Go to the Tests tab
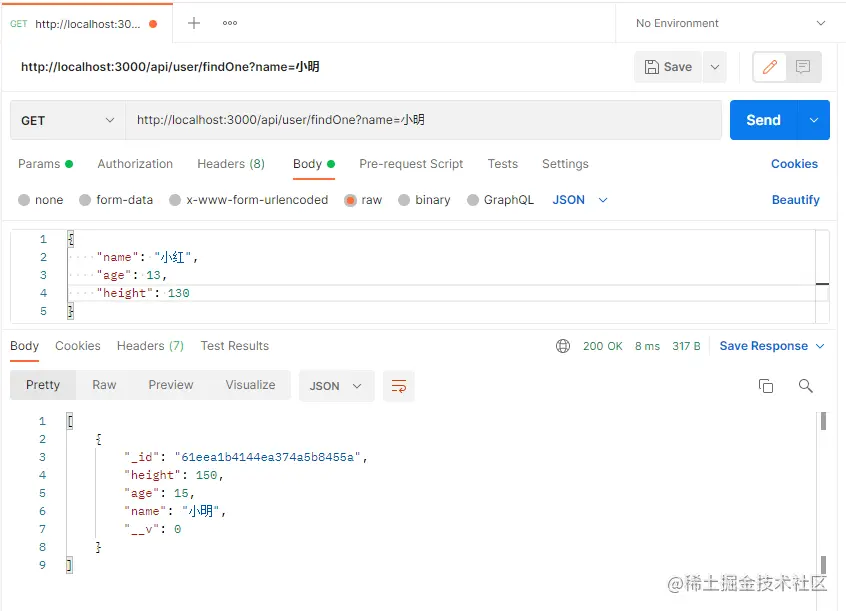The image size is (846, 611). click(x=502, y=164)
